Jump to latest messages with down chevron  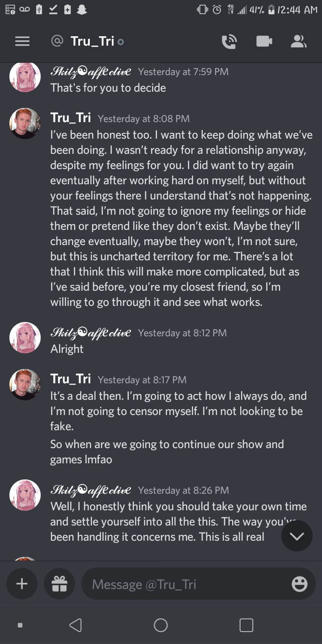(x=297, y=536)
